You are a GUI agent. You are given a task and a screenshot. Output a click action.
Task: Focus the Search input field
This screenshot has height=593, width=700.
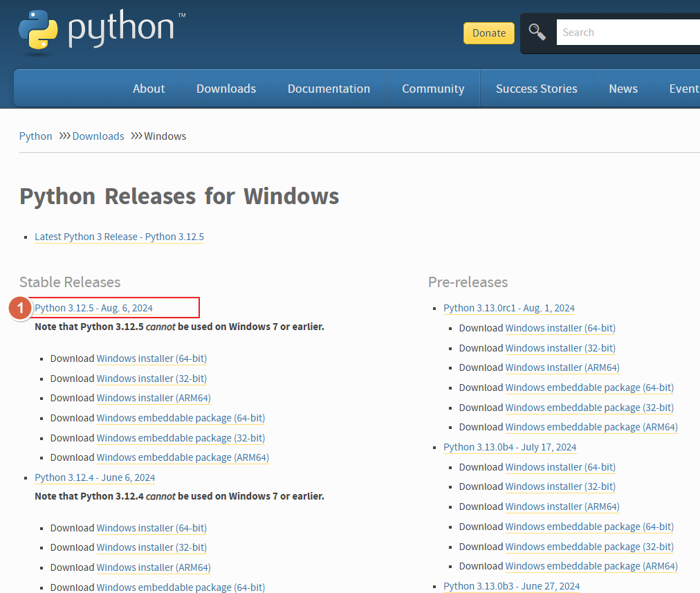(x=628, y=32)
